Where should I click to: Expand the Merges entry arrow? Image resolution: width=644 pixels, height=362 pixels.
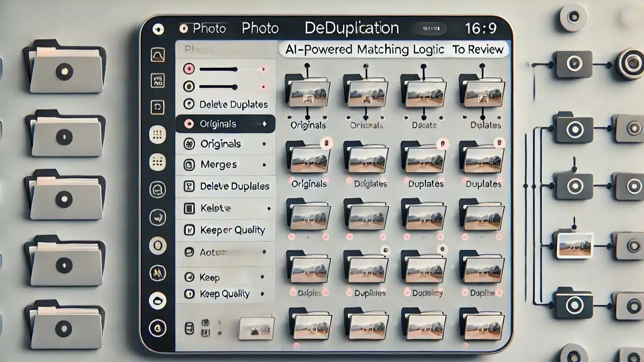click(265, 164)
